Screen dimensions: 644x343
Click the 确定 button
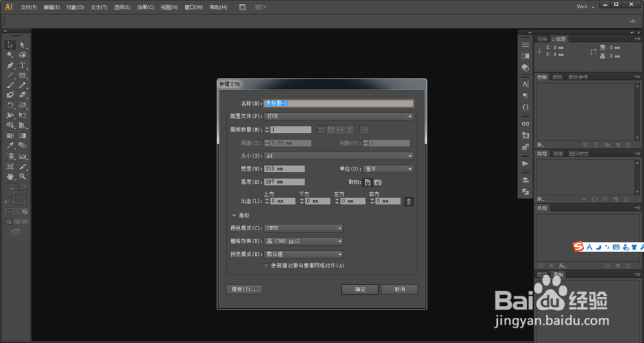[360, 289]
